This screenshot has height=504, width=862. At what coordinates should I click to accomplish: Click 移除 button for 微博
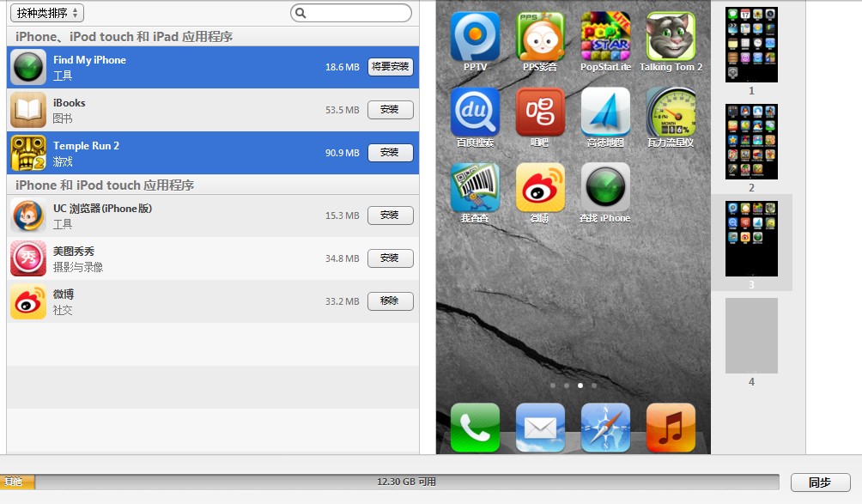[390, 301]
